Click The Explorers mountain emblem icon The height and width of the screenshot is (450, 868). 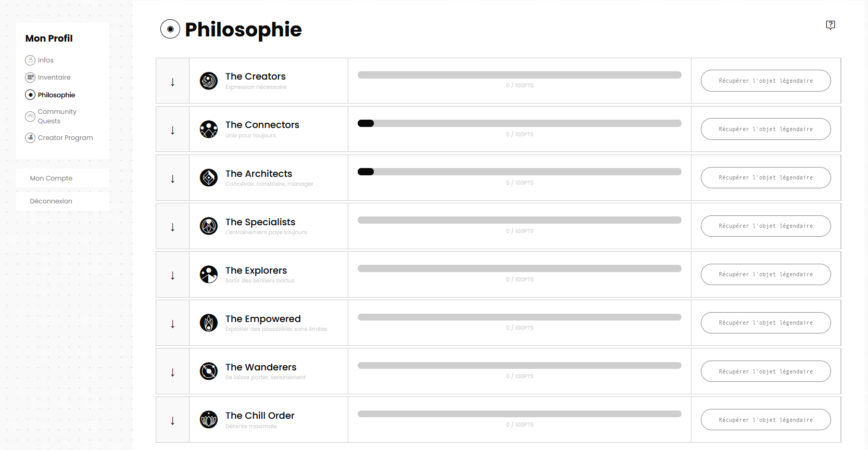click(x=209, y=275)
